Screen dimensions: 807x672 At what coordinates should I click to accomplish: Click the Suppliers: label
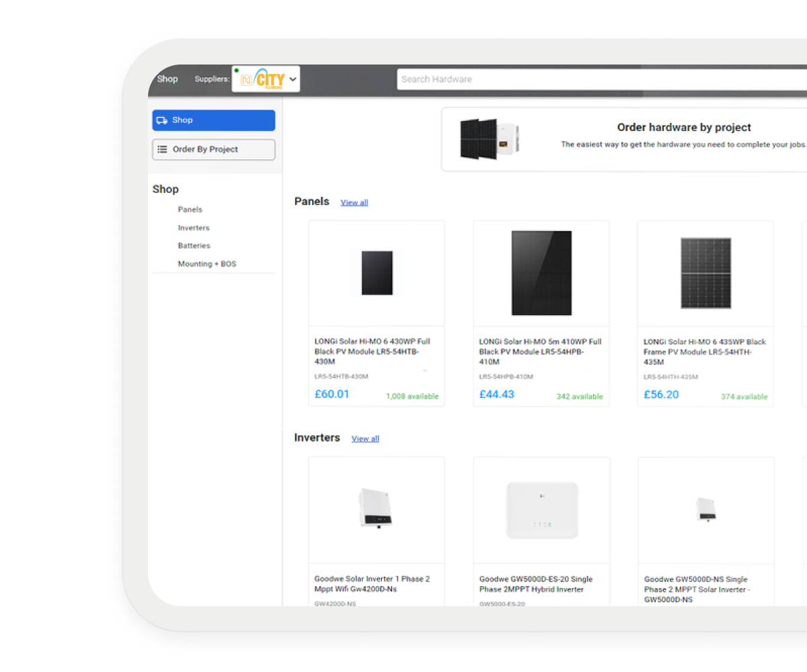point(212,79)
